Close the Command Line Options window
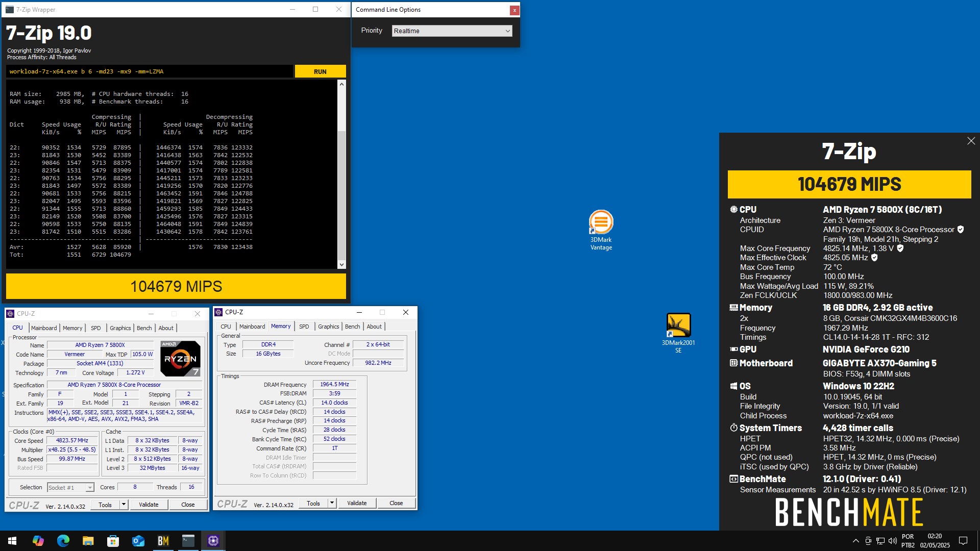Screen dimensions: 980x551 514,10
